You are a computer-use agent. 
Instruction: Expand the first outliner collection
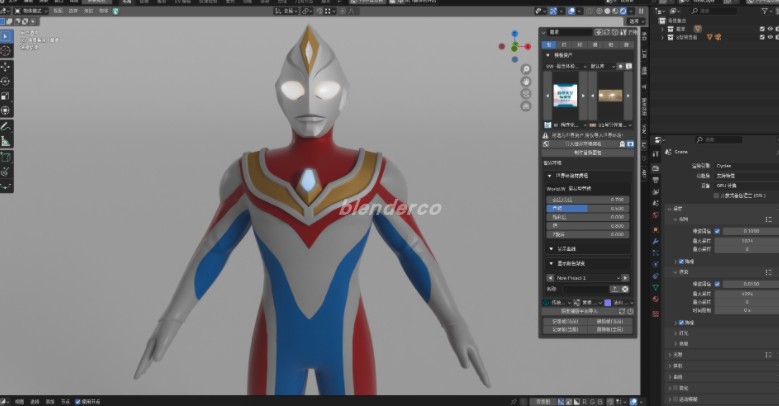tap(662, 29)
